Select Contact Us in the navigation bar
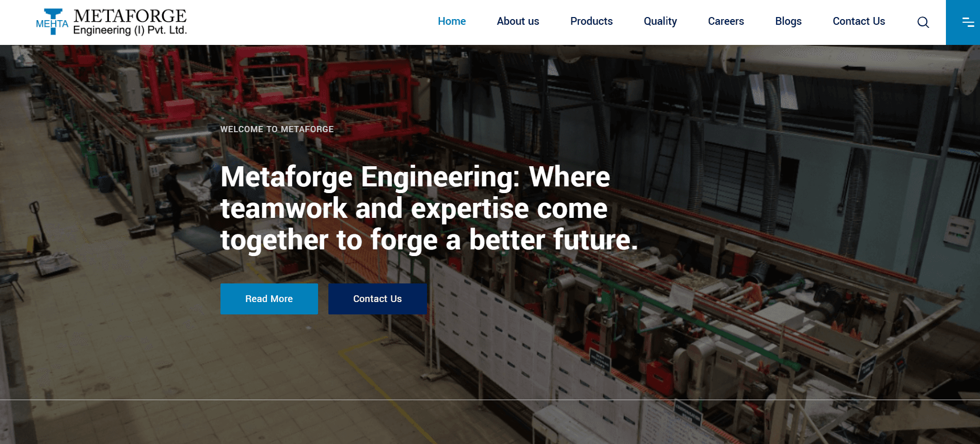Screen dimensions: 980x444 click(x=859, y=21)
